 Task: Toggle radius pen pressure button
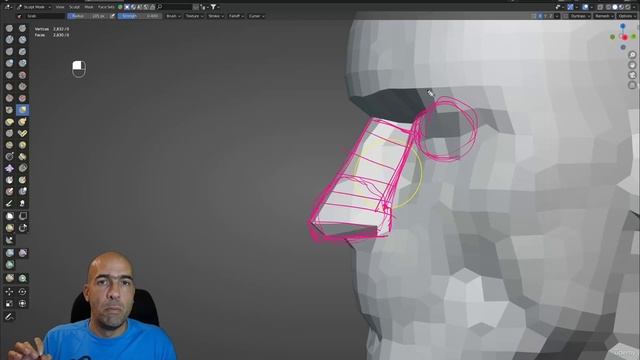pos(112,16)
